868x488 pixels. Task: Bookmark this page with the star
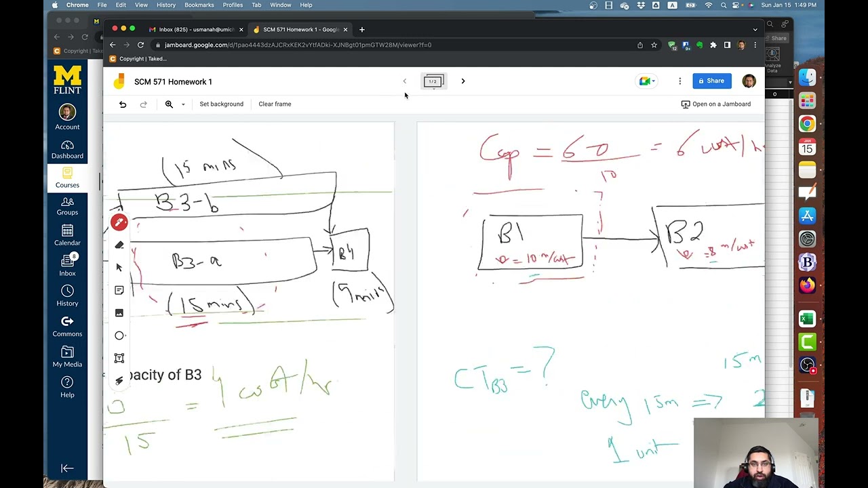tap(654, 45)
